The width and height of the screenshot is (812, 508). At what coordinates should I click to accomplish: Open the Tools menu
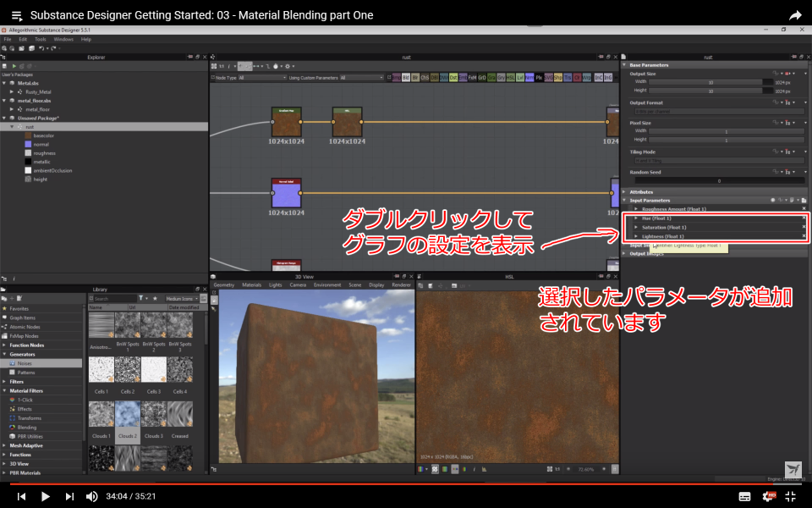pos(41,40)
